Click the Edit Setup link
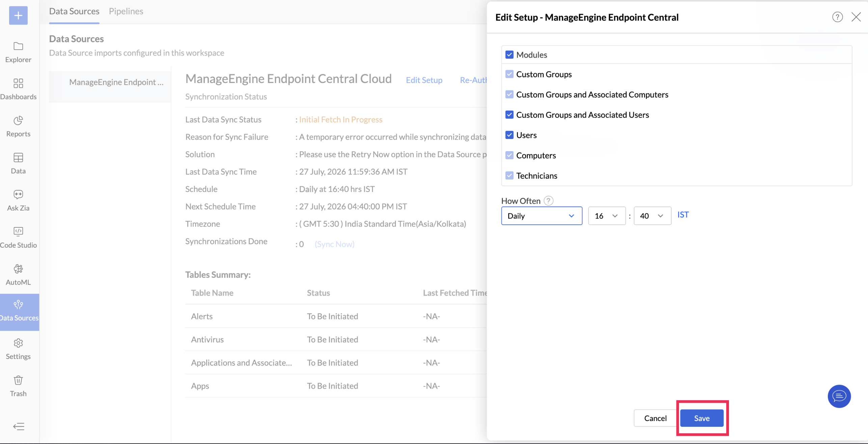 tap(424, 80)
